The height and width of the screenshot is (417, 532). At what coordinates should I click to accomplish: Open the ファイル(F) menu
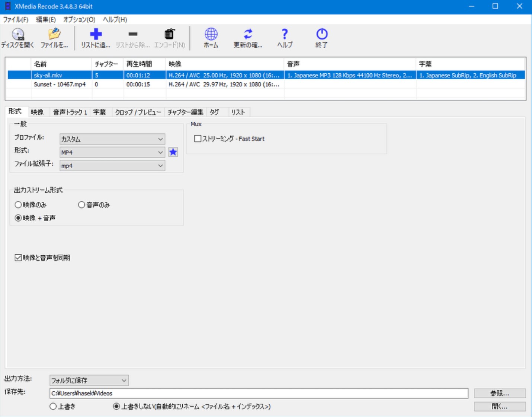pos(16,19)
